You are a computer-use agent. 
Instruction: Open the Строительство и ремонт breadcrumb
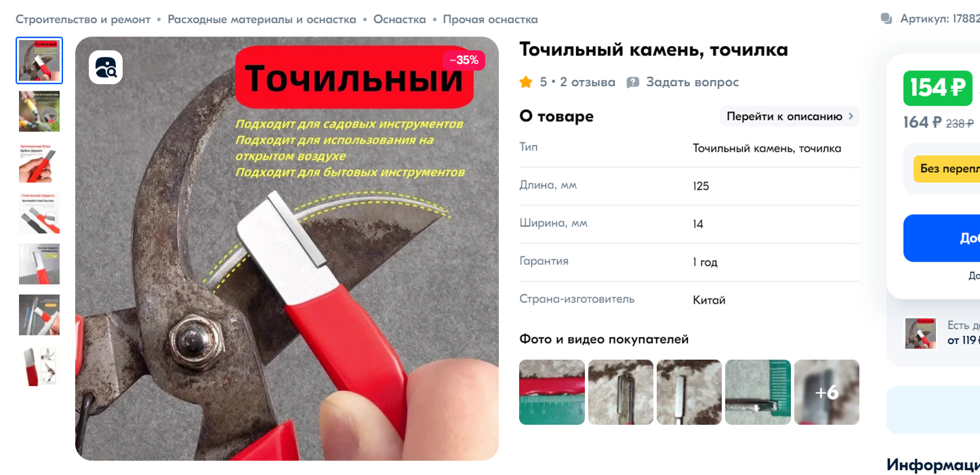pyautogui.click(x=83, y=19)
